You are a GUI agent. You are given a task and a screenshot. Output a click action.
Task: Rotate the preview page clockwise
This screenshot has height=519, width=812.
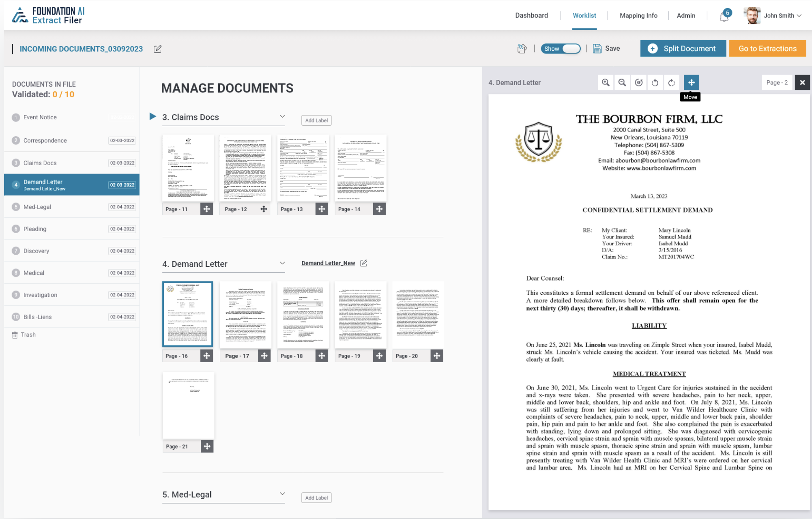(x=671, y=82)
